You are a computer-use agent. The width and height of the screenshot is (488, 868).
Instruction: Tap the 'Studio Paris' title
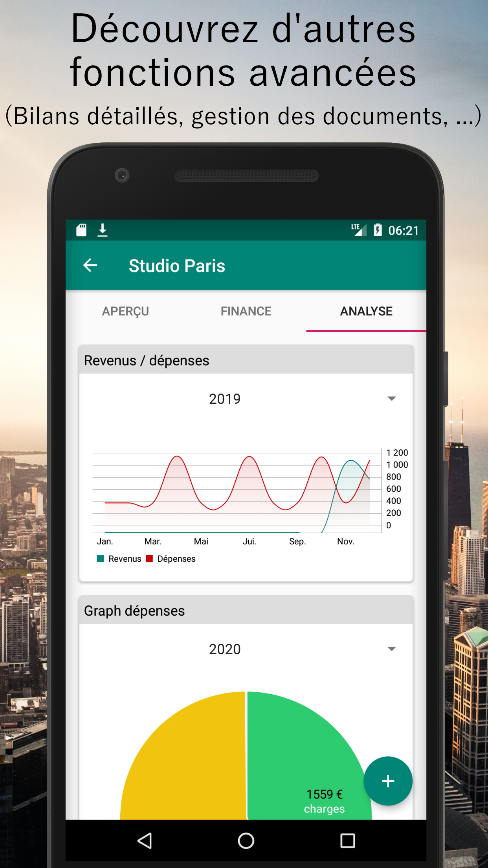pos(177,266)
